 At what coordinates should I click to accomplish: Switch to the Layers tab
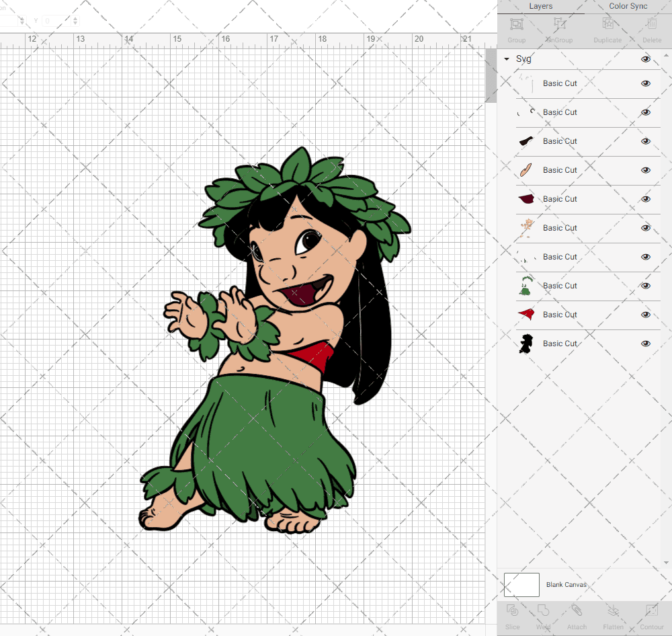(x=540, y=6)
